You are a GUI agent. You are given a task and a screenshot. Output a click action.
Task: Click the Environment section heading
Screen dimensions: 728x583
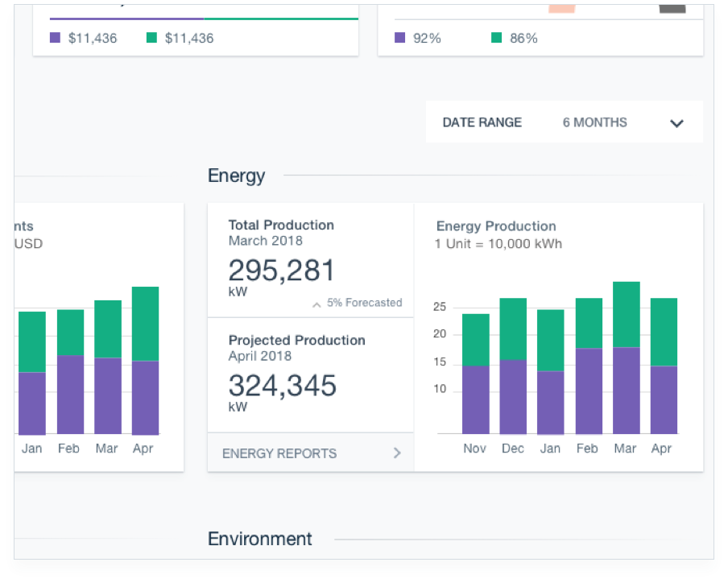(259, 539)
